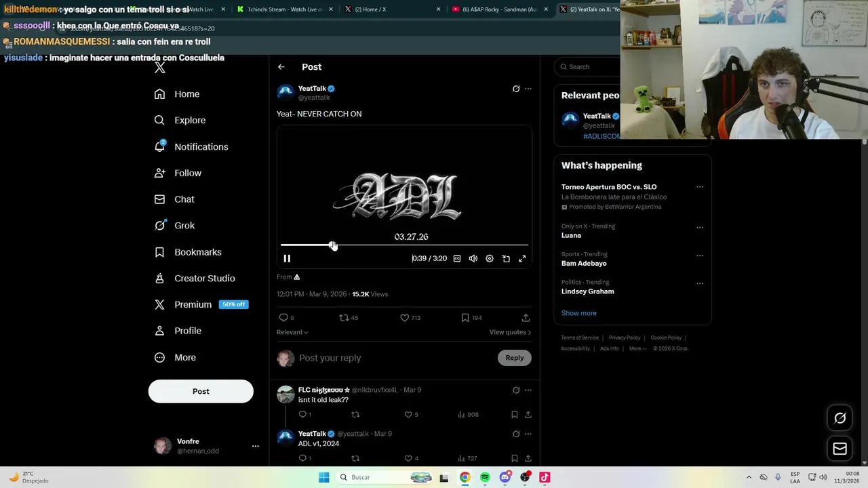The image size is (868, 488).
Task: Click the Search box
Action: click(587, 66)
